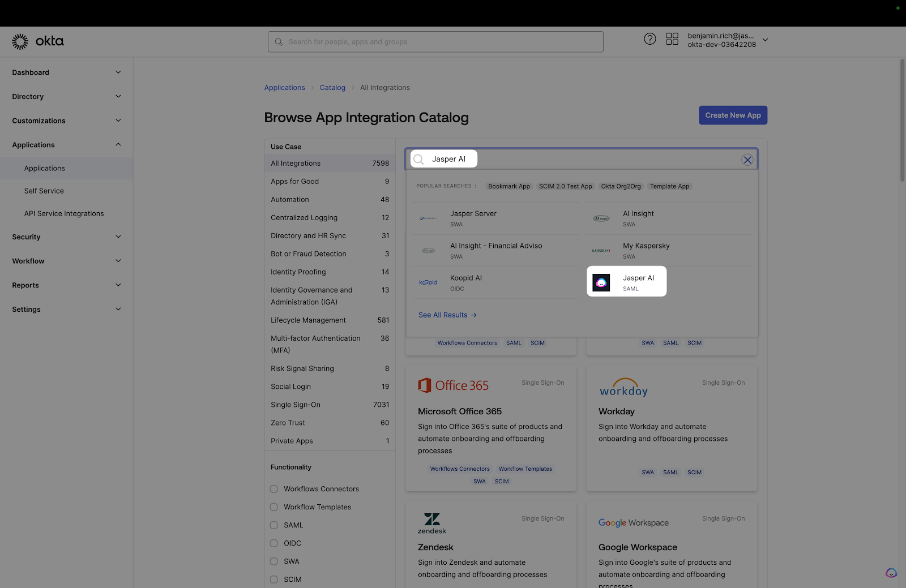
Task: Tick the OIDC functionality checkbox
Action: [274, 543]
